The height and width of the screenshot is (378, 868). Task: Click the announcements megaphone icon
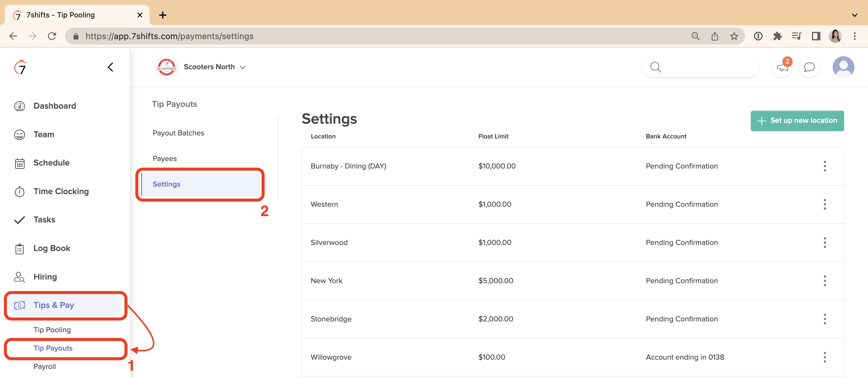pos(782,67)
